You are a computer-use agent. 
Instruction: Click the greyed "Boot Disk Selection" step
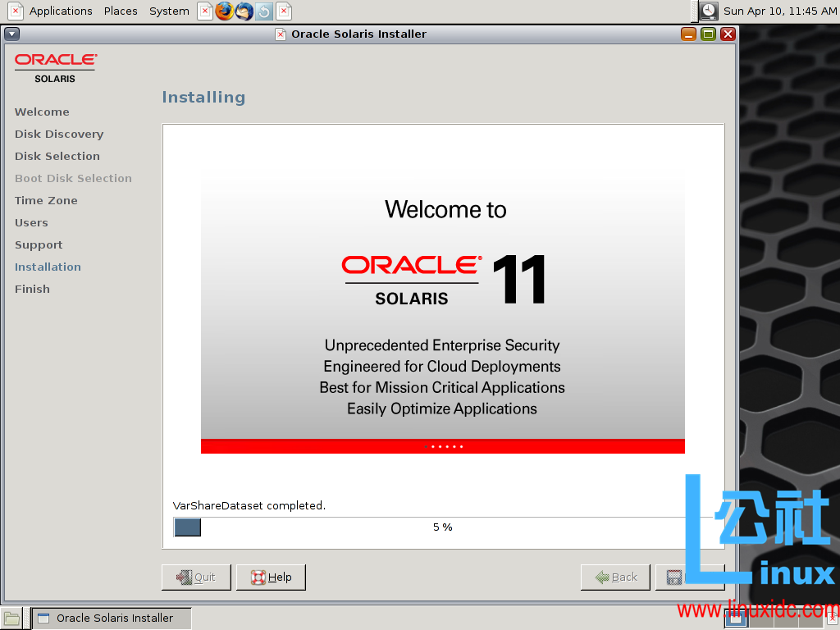coord(73,178)
